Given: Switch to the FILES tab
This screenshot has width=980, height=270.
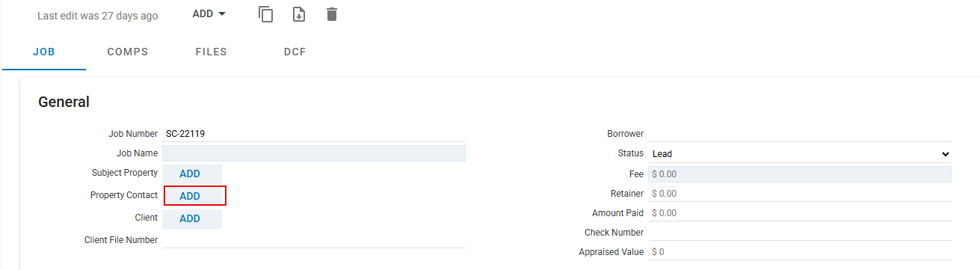Looking at the screenshot, I should [x=212, y=52].
